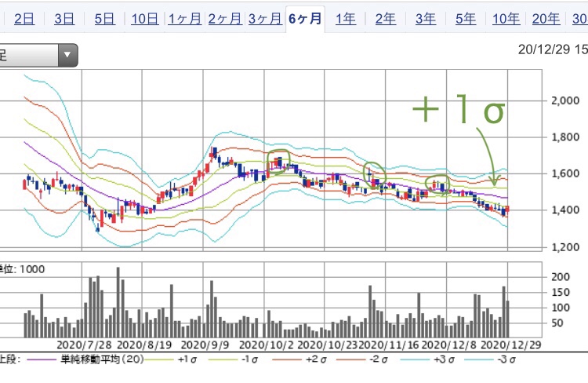588x383 pixels.
Task: Click the 200 volume axis label
Action: click(x=561, y=277)
